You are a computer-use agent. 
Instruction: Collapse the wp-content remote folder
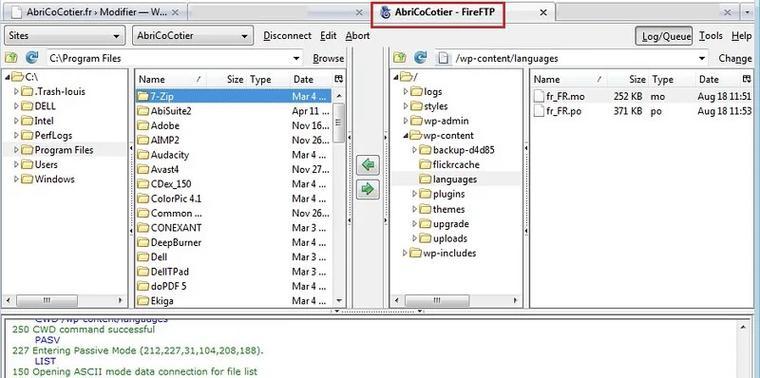point(405,136)
